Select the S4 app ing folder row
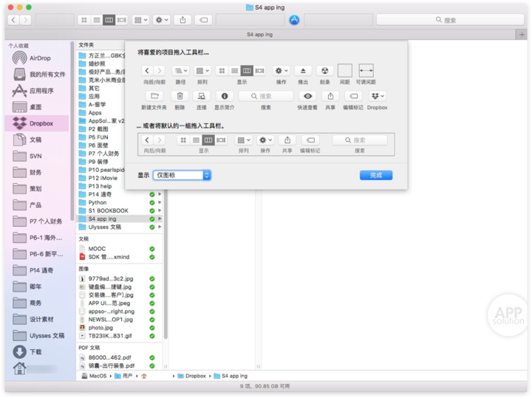532x398 pixels. point(120,219)
